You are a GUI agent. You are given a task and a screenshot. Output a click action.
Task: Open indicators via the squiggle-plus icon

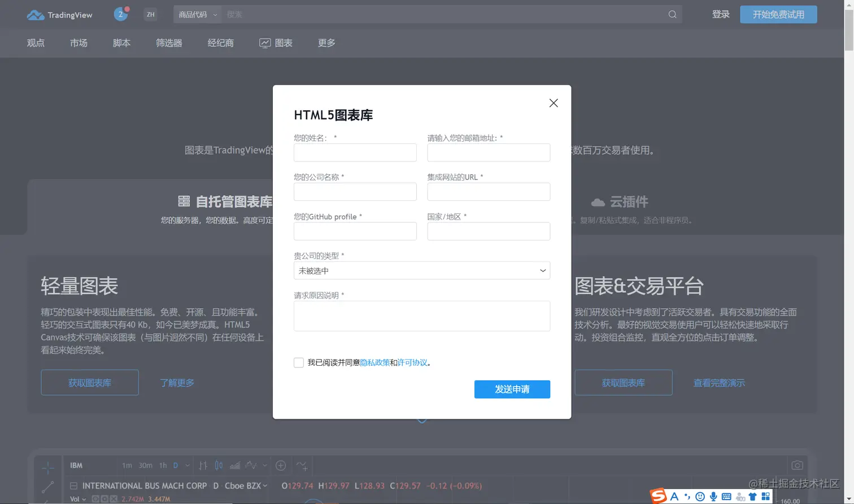click(302, 466)
